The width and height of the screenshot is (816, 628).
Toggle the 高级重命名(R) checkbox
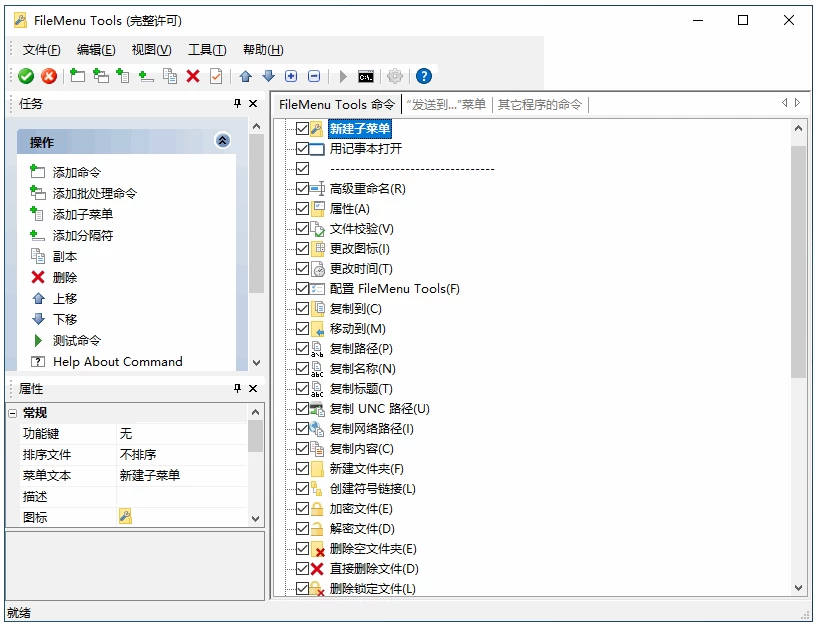(303, 189)
